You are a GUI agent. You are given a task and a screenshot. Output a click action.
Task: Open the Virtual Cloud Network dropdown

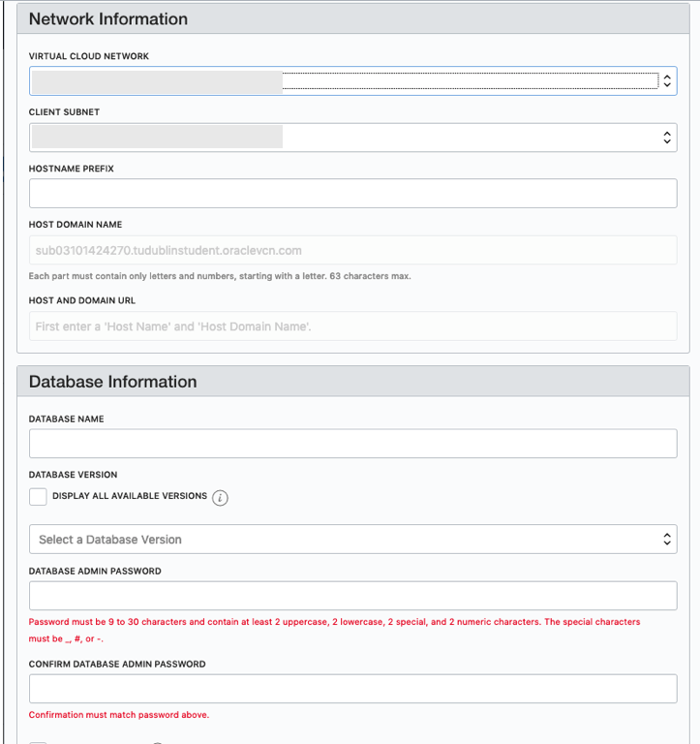pos(352,81)
